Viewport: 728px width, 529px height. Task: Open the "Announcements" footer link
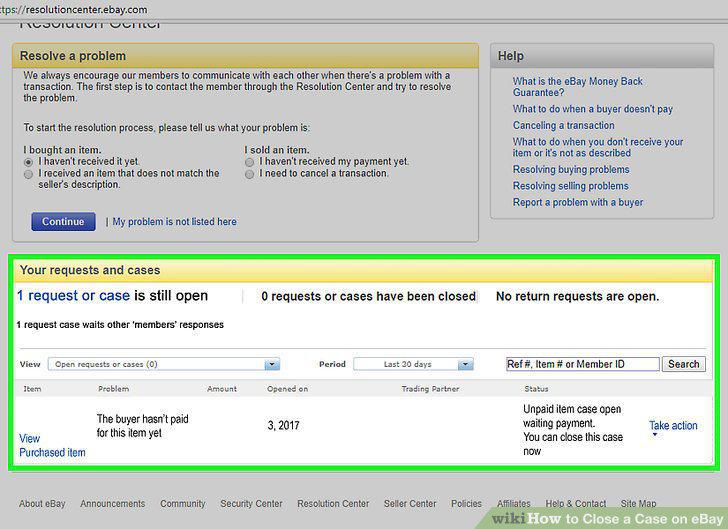[112, 503]
